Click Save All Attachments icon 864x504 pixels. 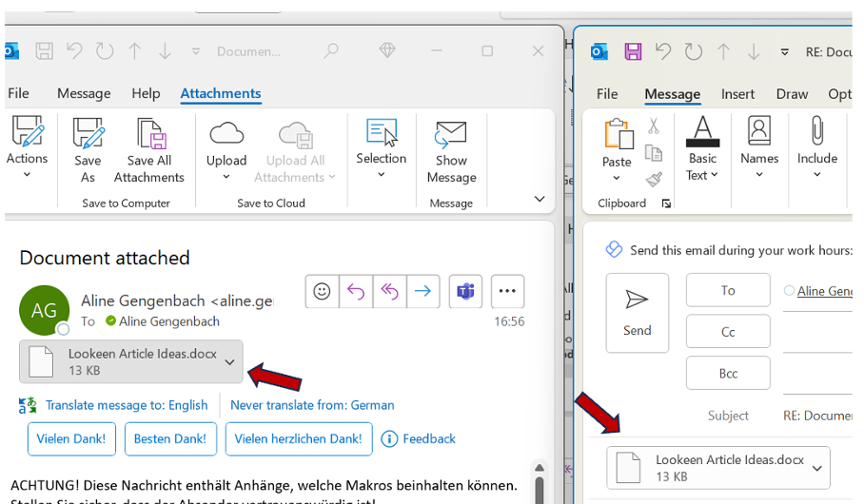click(x=149, y=135)
